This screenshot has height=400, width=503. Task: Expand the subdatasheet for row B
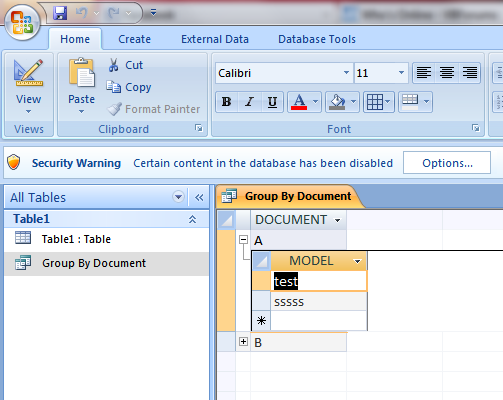pyautogui.click(x=243, y=342)
